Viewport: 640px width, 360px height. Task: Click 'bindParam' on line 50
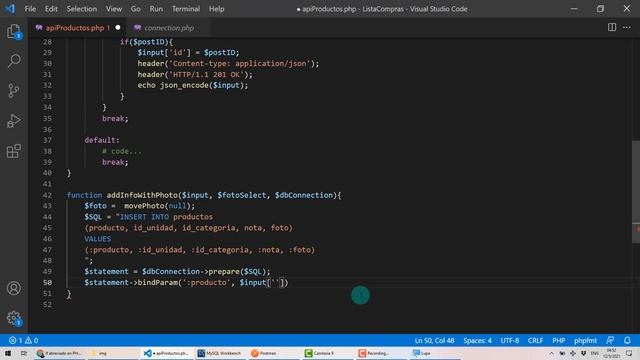click(158, 282)
